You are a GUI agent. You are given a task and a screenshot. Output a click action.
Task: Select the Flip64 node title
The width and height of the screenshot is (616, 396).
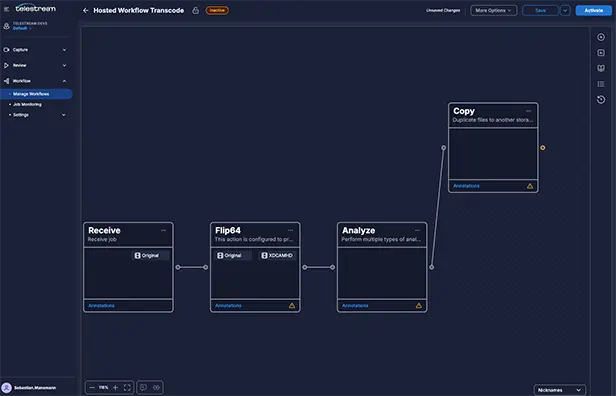tap(228, 231)
